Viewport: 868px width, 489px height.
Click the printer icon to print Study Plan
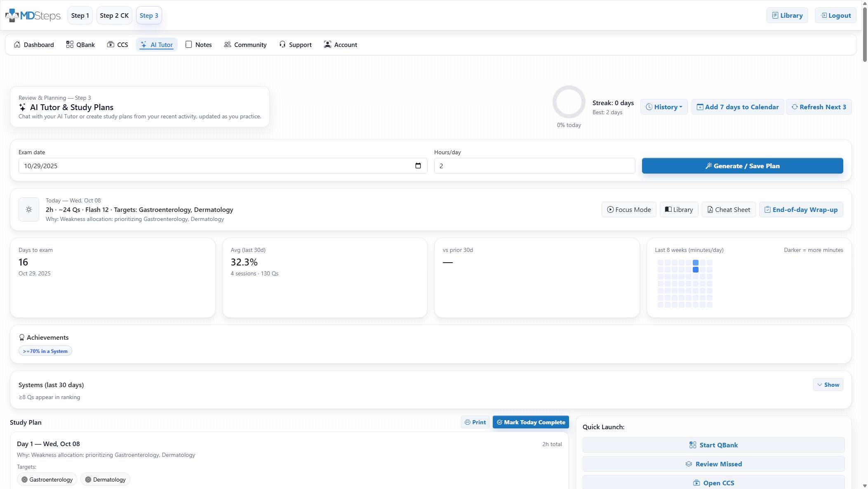467,422
